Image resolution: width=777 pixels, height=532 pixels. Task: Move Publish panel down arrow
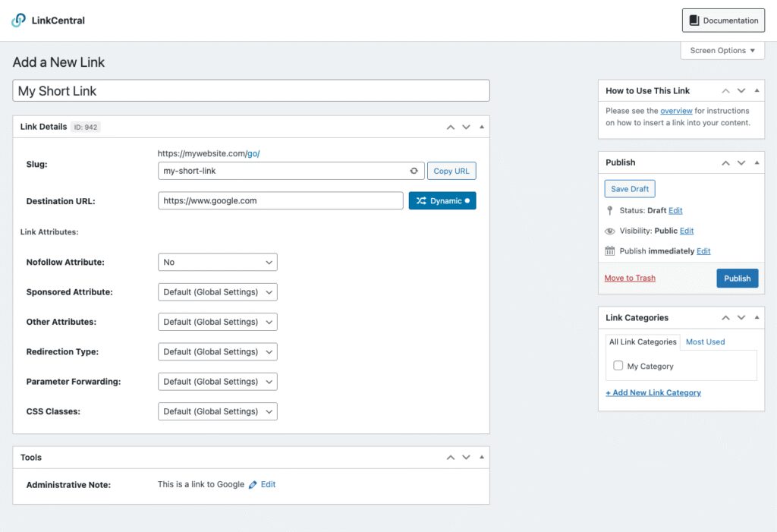point(741,162)
